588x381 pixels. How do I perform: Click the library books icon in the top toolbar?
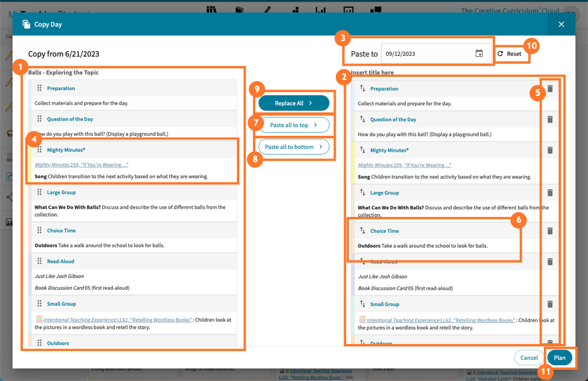click(x=212, y=9)
